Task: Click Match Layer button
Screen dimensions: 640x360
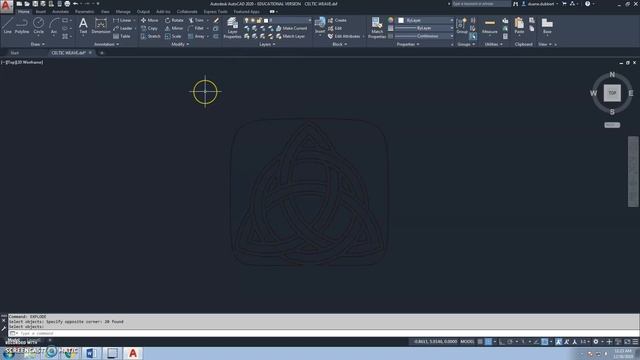Action: (291, 36)
